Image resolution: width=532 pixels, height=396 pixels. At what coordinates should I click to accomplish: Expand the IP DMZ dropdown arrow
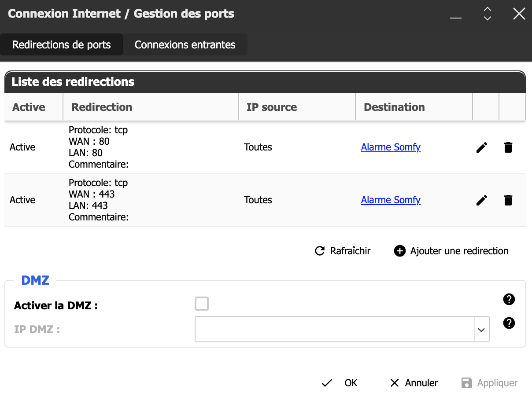coord(481,330)
